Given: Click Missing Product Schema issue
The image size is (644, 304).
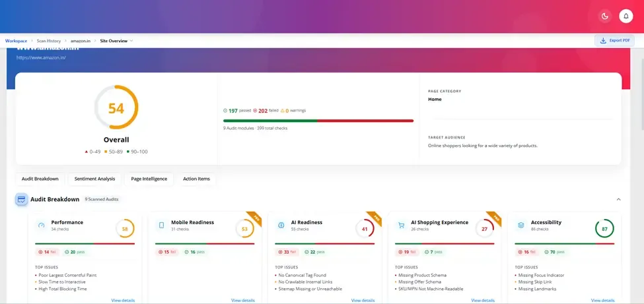Looking at the screenshot, I should (422, 275).
